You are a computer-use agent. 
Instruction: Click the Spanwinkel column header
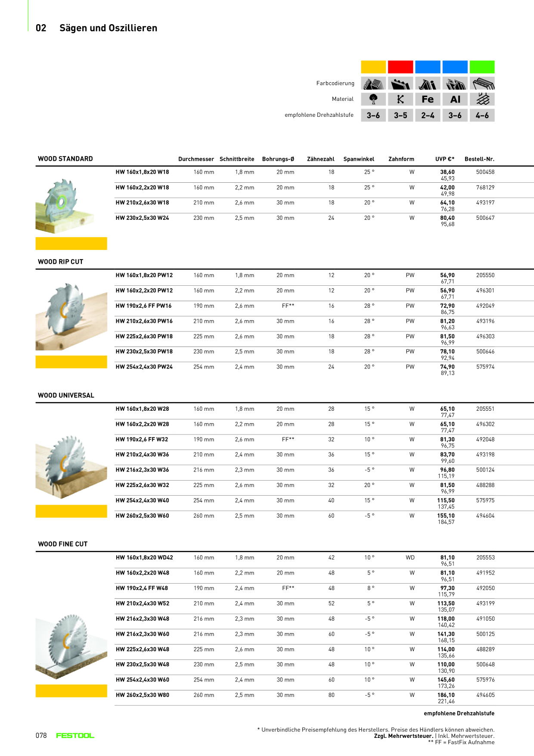359,159
